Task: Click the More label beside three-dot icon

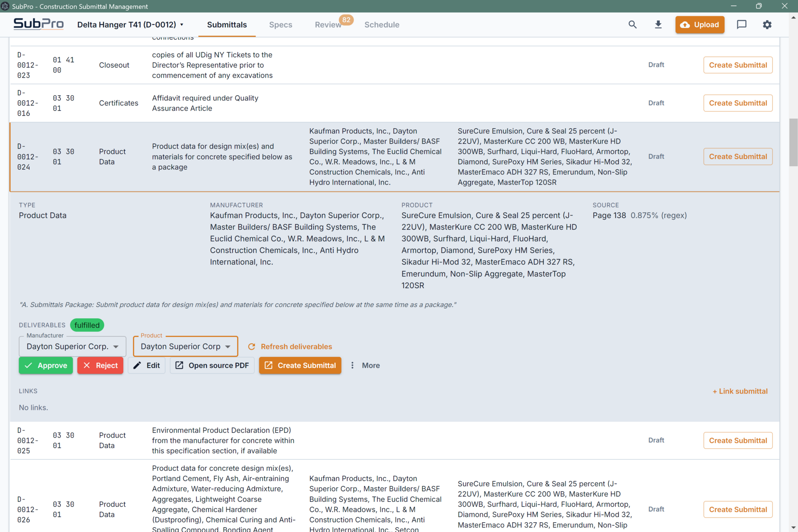Action: 371,365
